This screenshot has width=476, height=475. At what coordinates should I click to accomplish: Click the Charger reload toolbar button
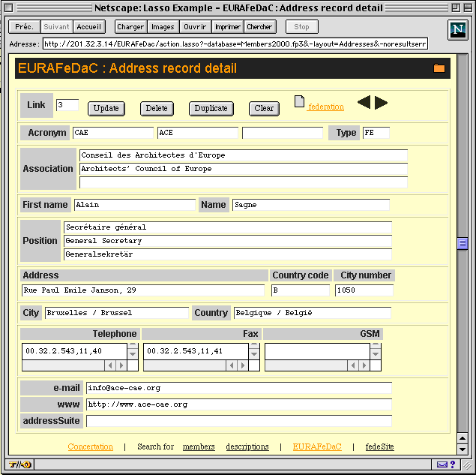coord(130,27)
